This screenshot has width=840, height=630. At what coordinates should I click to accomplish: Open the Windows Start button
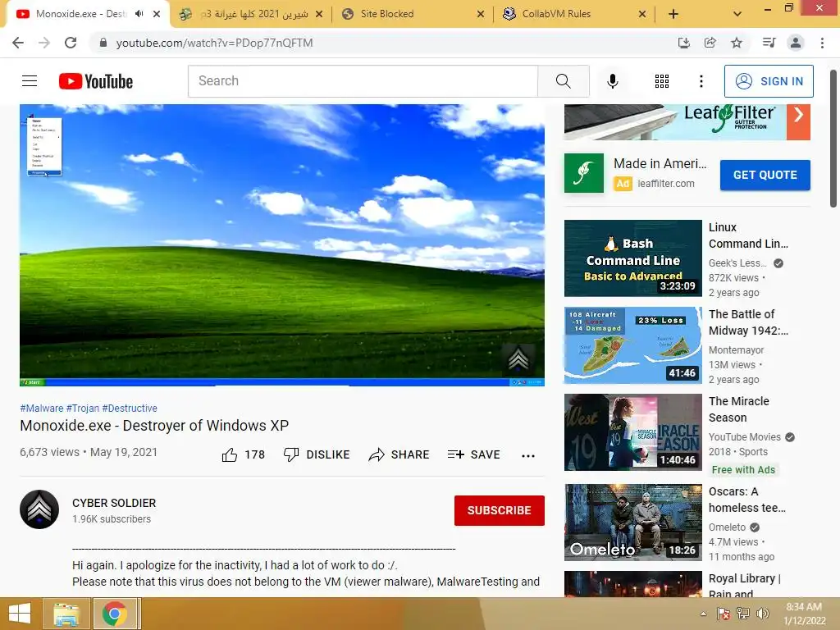[x=20, y=614]
